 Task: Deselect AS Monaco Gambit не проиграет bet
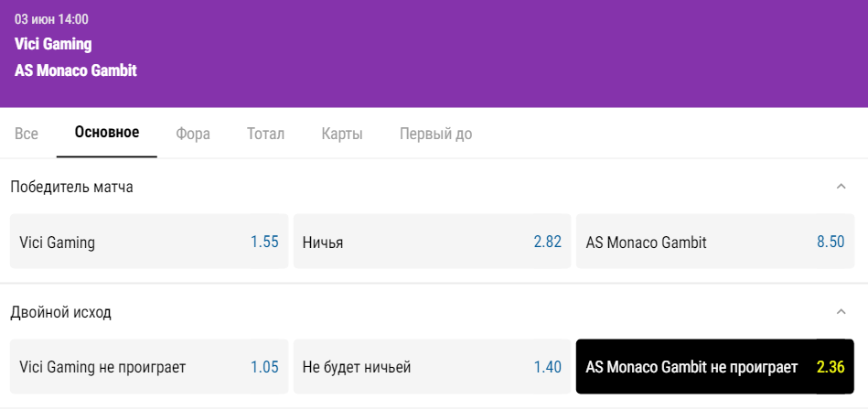[715, 367]
